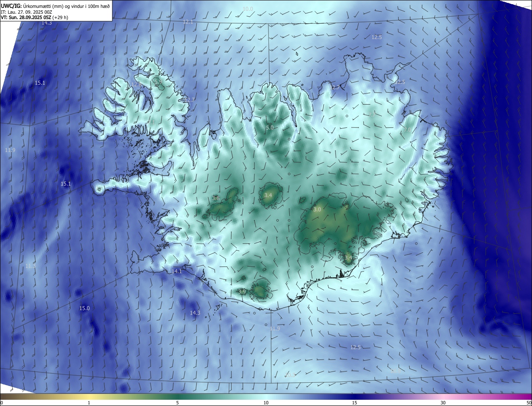Click the 15 tick label on the color scale

pos(355,403)
